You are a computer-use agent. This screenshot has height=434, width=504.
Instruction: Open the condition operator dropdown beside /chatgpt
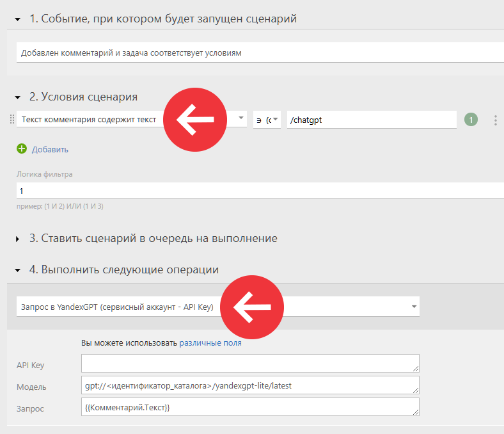pyautogui.click(x=267, y=120)
